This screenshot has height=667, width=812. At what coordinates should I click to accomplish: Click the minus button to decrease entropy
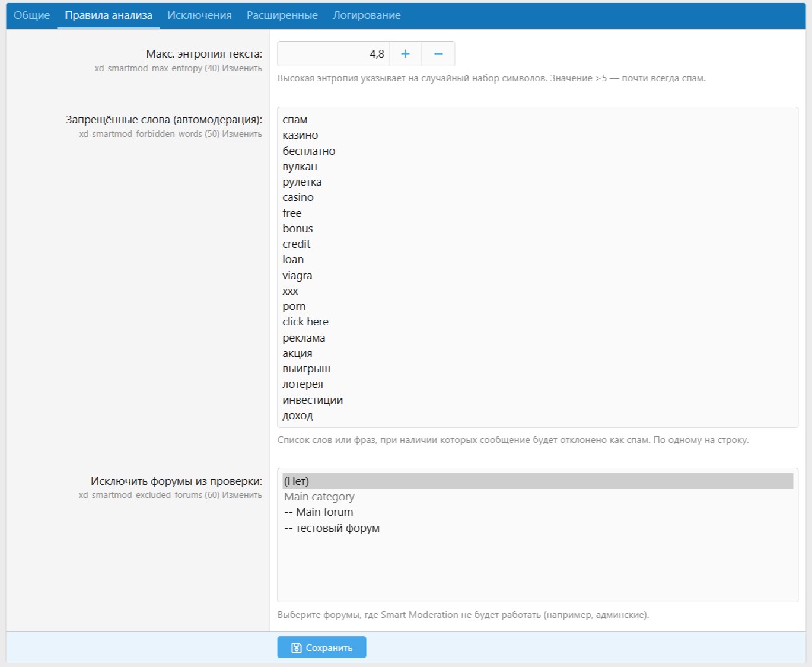tap(438, 54)
